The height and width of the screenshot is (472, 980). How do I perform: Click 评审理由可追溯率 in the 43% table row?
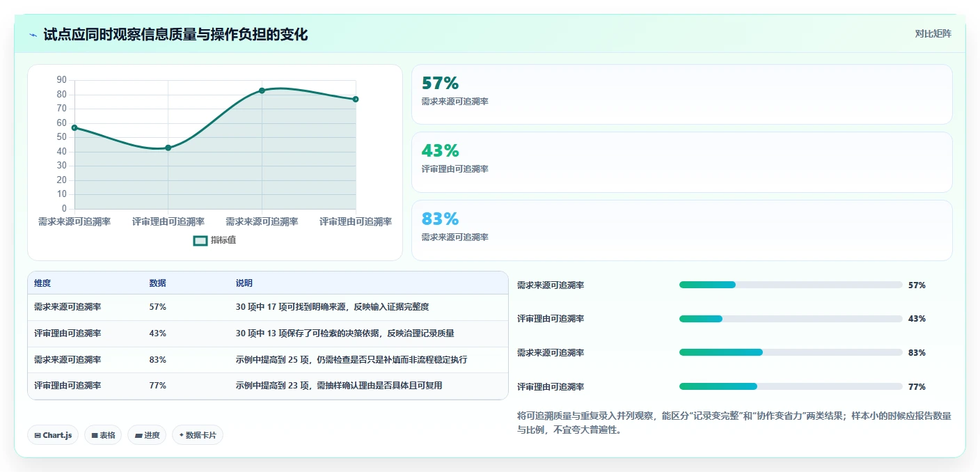tap(68, 333)
